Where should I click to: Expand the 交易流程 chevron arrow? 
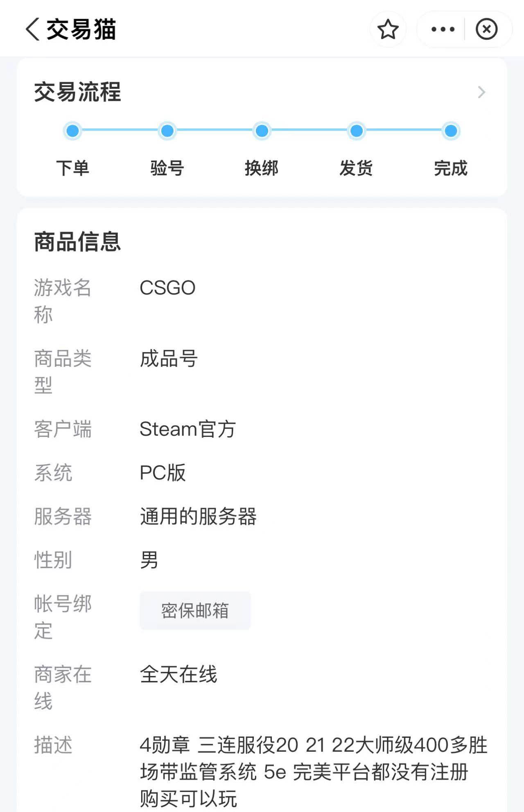coord(481,92)
